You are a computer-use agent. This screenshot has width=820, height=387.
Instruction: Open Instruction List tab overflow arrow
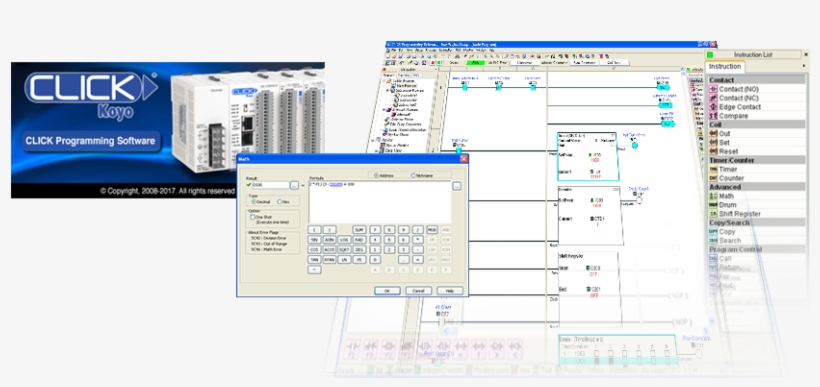(804, 66)
